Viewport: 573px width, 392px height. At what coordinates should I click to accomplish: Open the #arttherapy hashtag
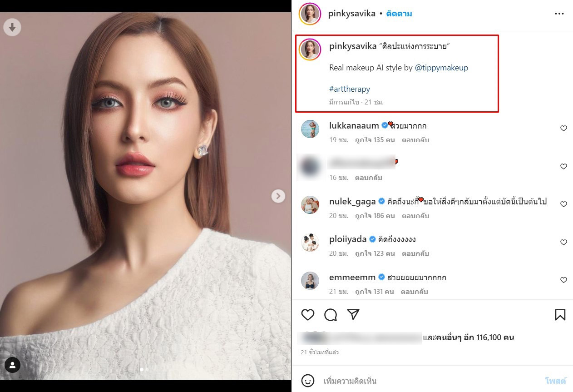(x=350, y=89)
